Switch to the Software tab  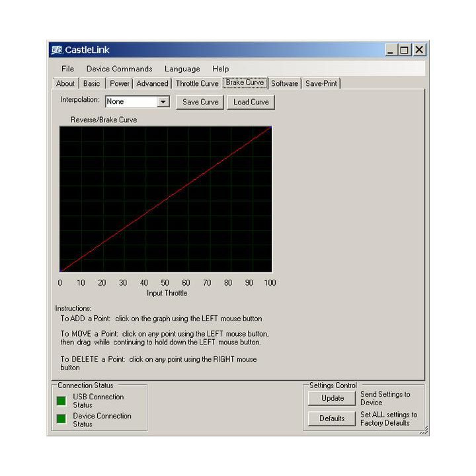(x=284, y=83)
